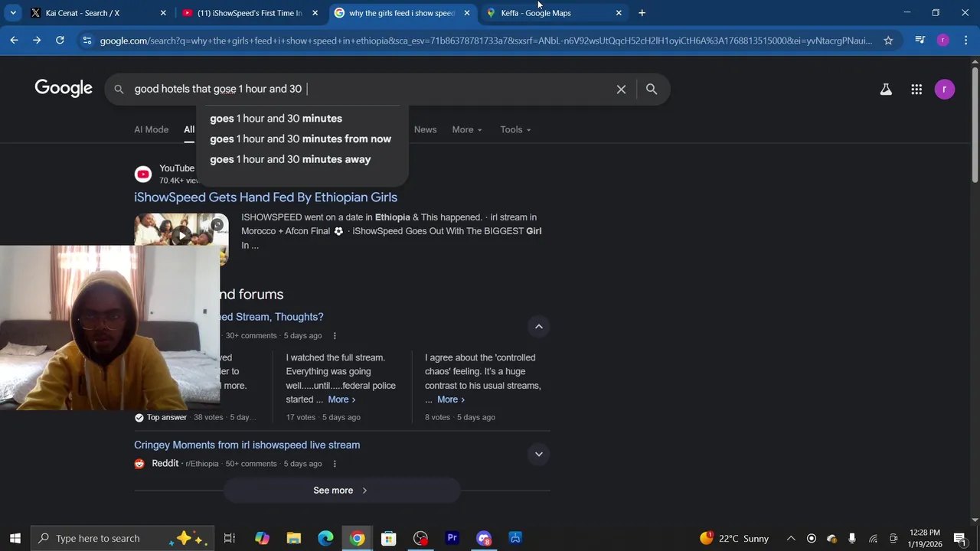Image resolution: width=980 pixels, height=551 pixels.
Task: Open Chrome media controls icon
Action: click(x=920, y=40)
